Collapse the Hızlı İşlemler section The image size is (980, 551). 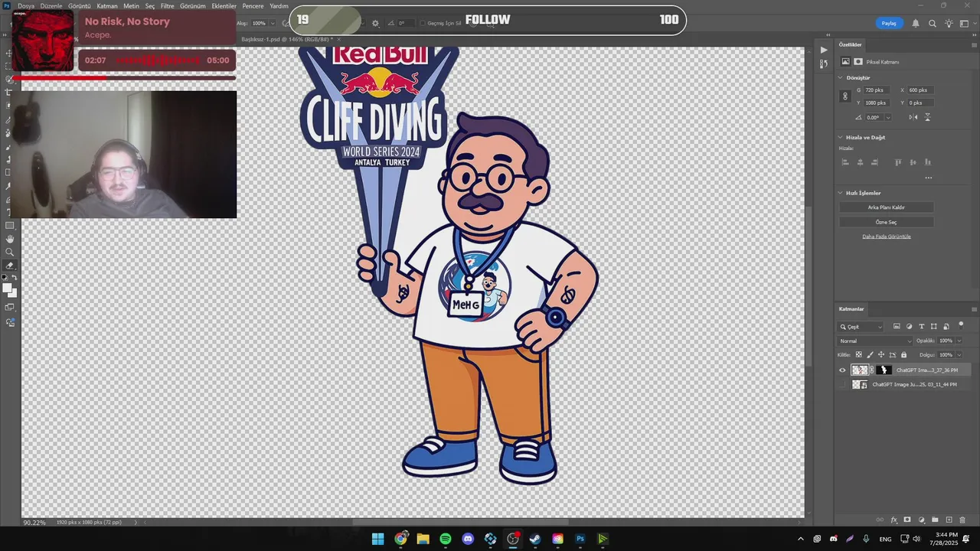click(x=840, y=193)
